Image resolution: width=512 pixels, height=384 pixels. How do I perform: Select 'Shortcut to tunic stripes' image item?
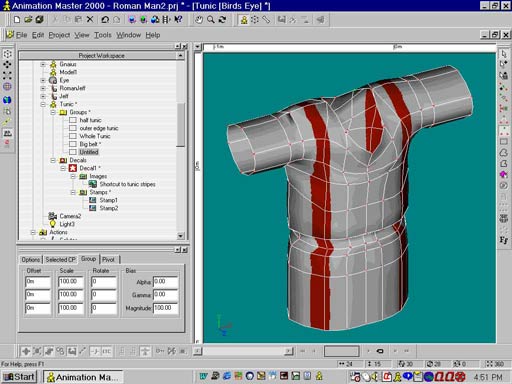coord(127,184)
